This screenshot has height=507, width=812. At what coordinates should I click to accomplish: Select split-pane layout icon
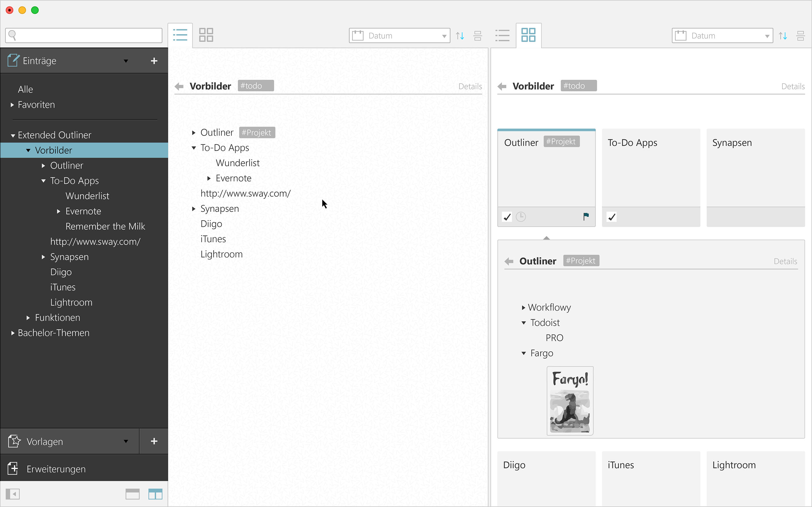155,494
